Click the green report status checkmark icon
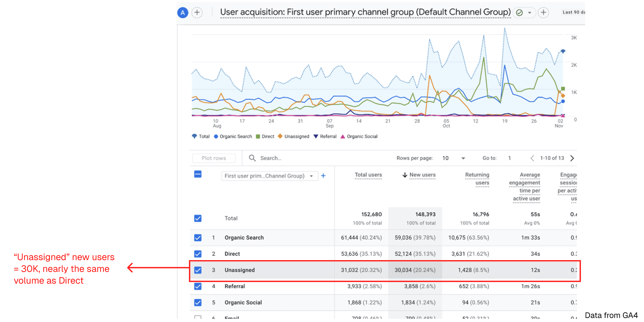Image resolution: width=644 pixels, height=322 pixels. point(519,12)
